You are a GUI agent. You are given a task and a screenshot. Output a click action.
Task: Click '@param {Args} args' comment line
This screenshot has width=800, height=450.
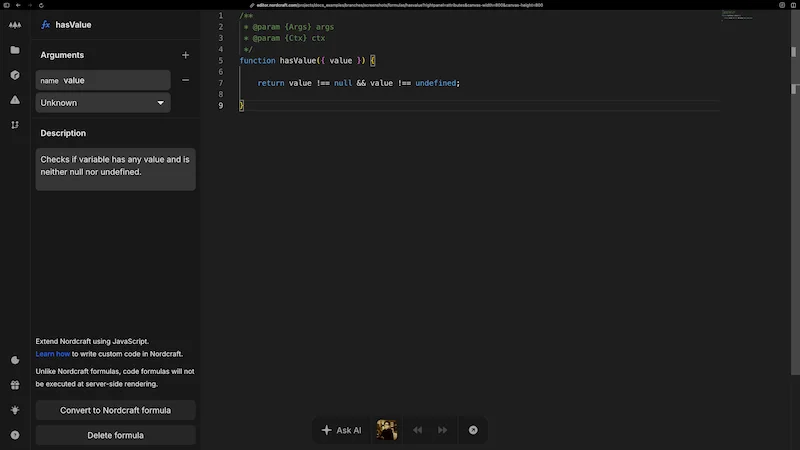coord(289,27)
